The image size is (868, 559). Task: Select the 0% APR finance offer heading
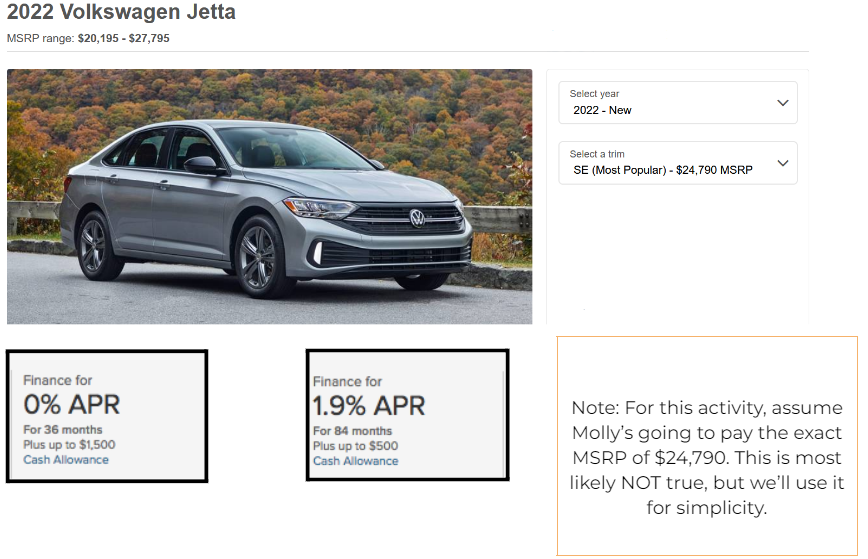point(71,404)
